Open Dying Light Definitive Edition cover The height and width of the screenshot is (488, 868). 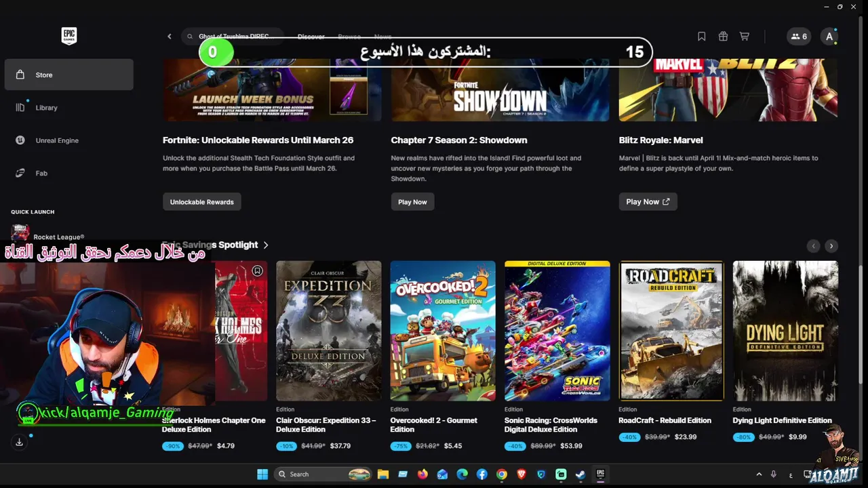785,331
